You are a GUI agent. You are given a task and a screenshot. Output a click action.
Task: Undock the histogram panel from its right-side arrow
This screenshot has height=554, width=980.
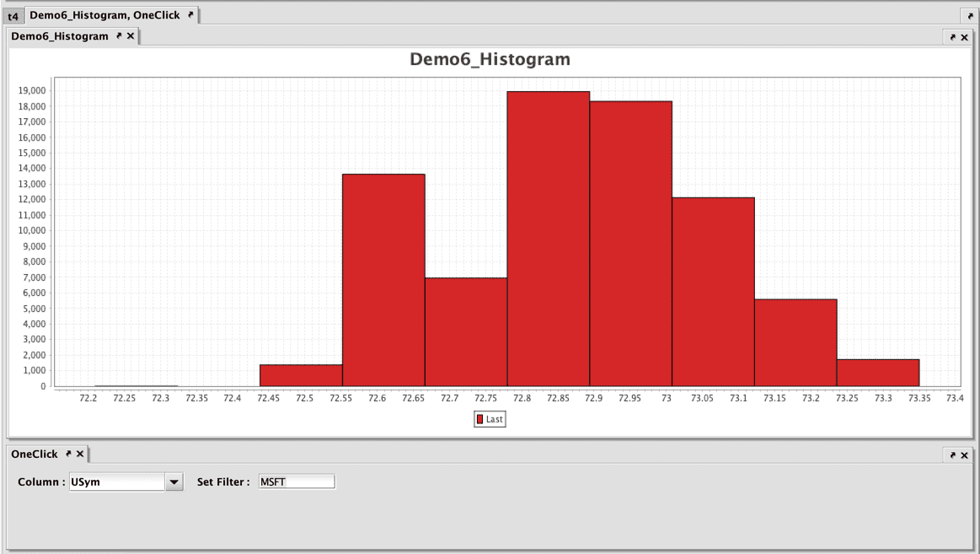click(x=952, y=37)
